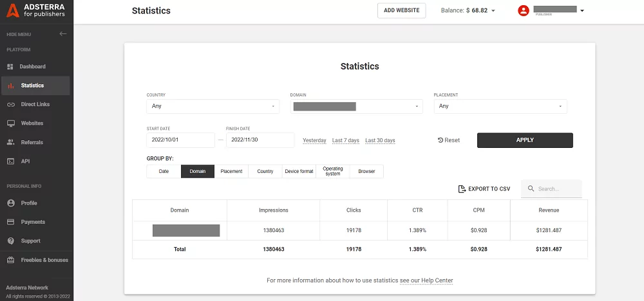Open Profile in the sidebar menu
The height and width of the screenshot is (301, 644).
click(x=29, y=203)
